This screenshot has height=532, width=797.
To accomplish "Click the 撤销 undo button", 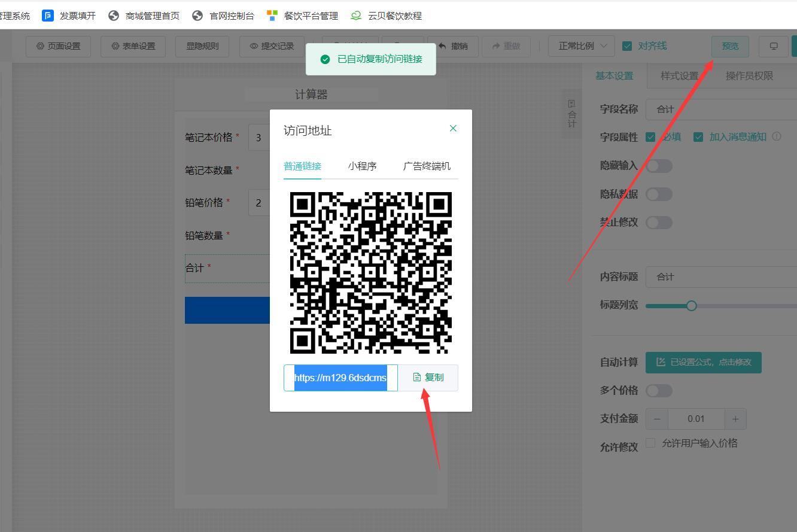I will point(454,46).
